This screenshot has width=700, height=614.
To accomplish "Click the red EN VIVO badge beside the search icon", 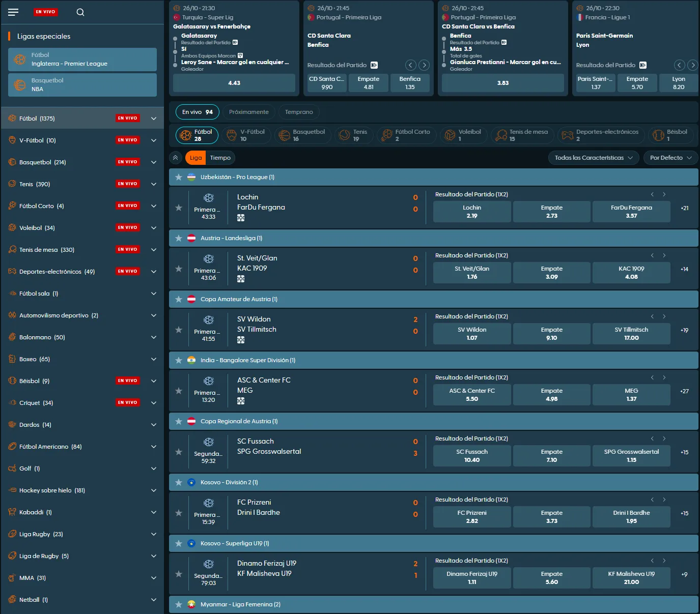I will pyautogui.click(x=45, y=12).
